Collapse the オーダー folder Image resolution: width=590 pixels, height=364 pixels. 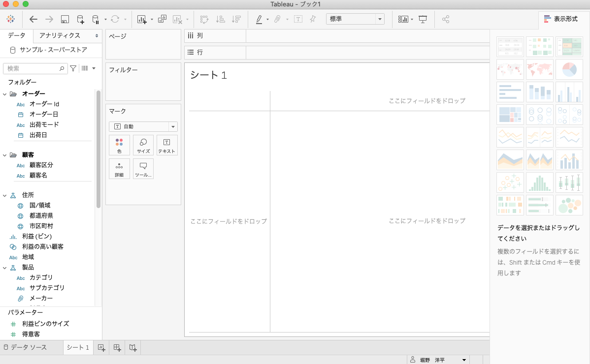point(5,94)
